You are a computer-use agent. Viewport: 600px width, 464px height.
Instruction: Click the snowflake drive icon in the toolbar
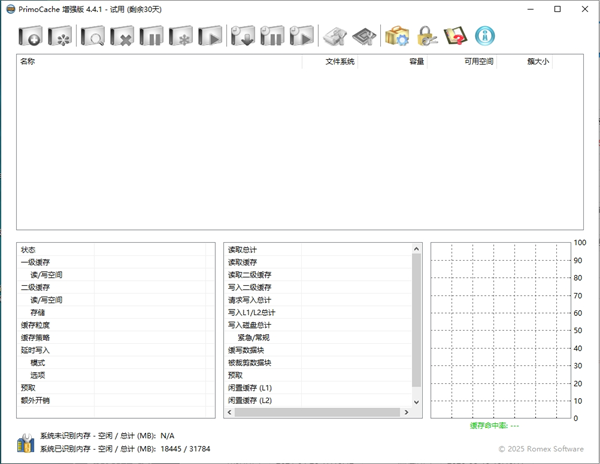tap(181, 36)
